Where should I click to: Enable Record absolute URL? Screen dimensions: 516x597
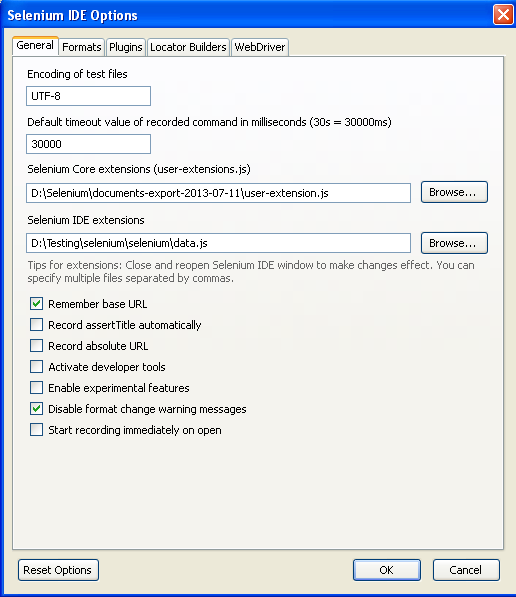pos(37,346)
